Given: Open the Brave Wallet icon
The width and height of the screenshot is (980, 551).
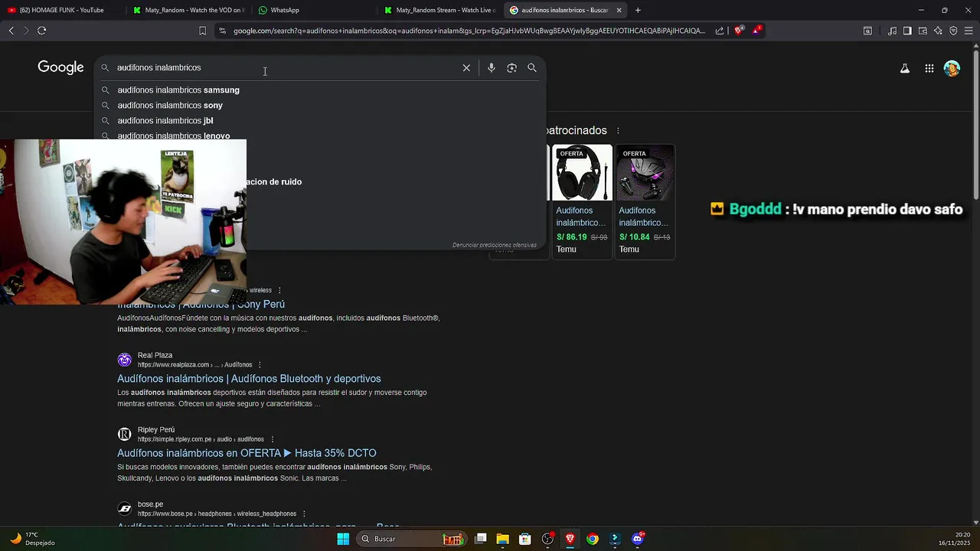Looking at the screenshot, I should (923, 31).
